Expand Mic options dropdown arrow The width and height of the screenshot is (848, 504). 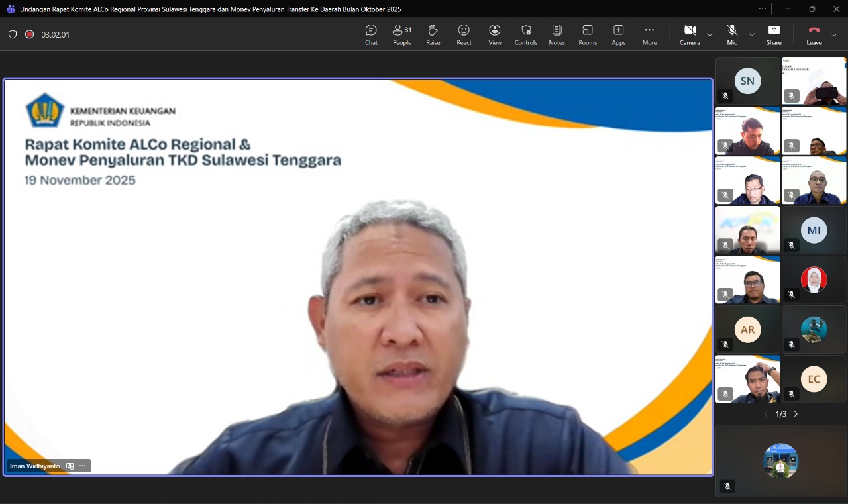(751, 34)
